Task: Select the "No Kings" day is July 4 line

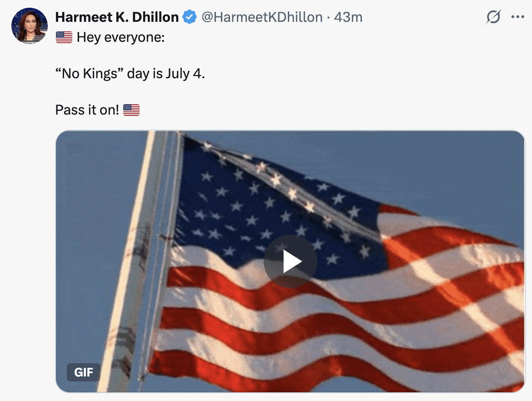Action: [130, 74]
